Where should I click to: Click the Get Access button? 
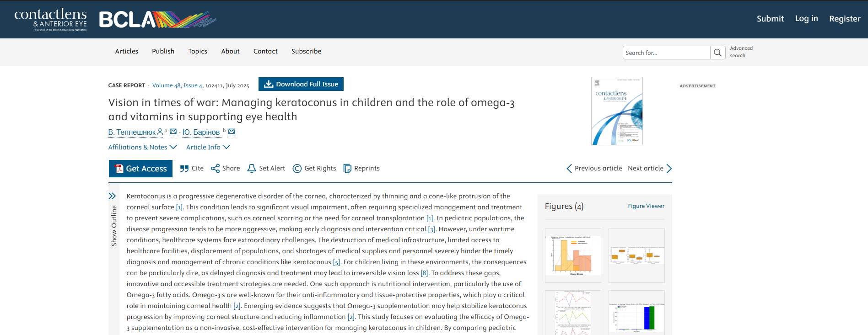(x=140, y=169)
